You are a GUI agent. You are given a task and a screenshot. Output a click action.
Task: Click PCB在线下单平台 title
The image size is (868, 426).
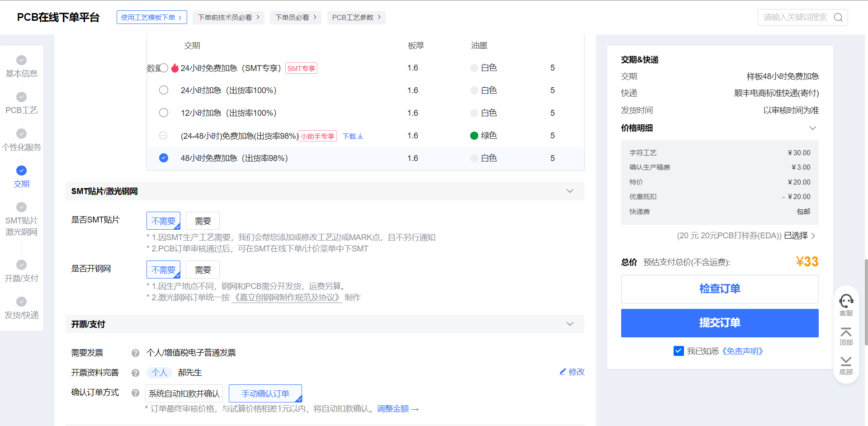(58, 17)
